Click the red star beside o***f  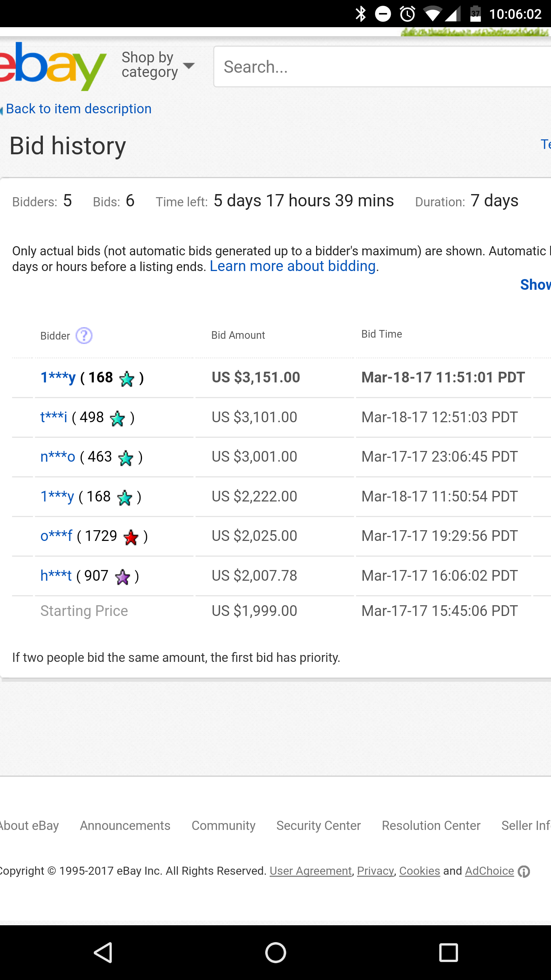pyautogui.click(x=131, y=537)
